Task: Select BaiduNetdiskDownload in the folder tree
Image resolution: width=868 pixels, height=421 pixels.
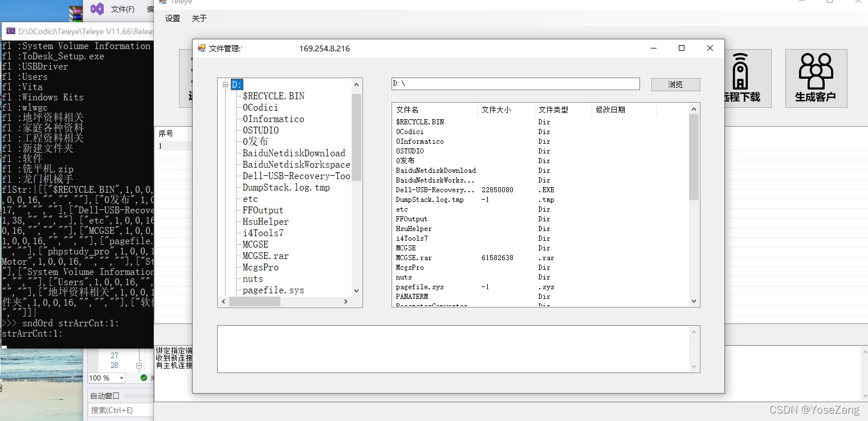Action: click(294, 153)
